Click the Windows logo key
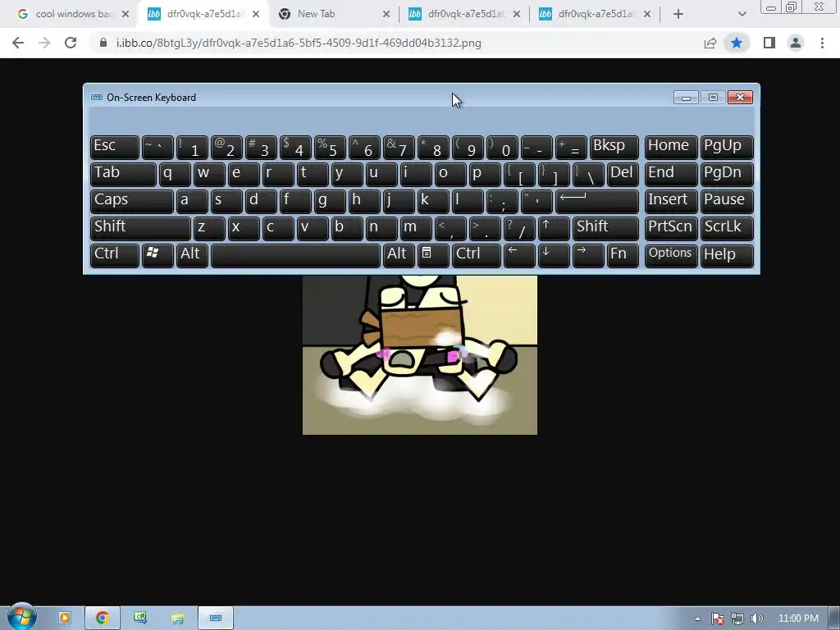Viewport: 840px width, 630px height. [x=157, y=256]
